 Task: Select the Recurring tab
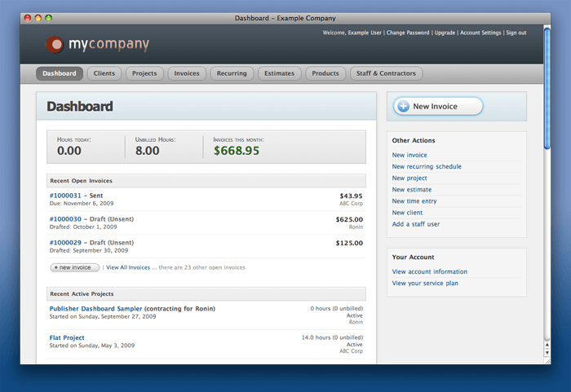click(x=232, y=73)
